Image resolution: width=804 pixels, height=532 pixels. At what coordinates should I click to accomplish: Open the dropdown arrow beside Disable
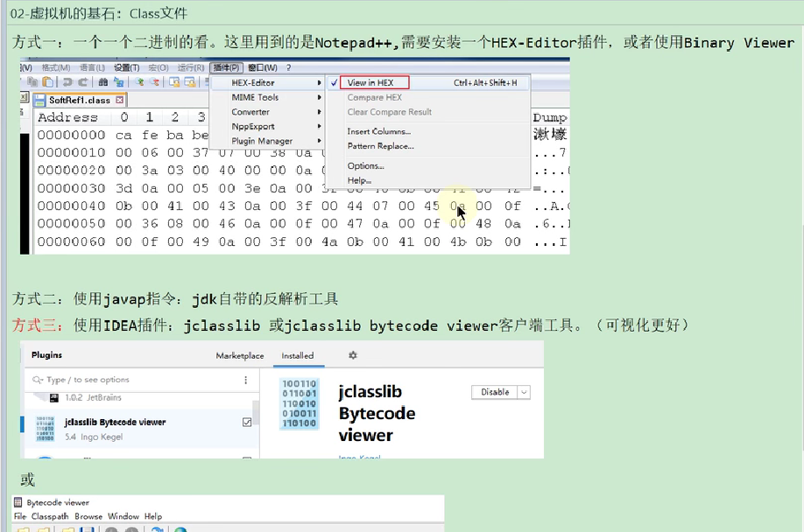point(524,392)
